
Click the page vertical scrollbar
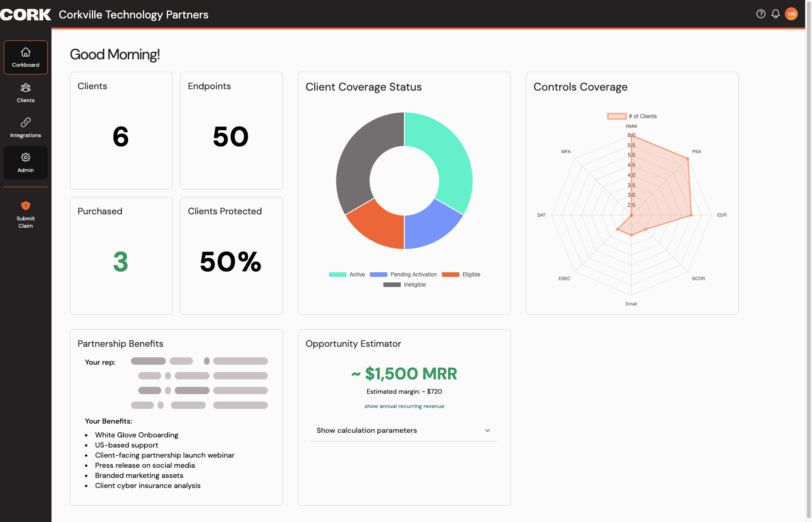(x=808, y=261)
